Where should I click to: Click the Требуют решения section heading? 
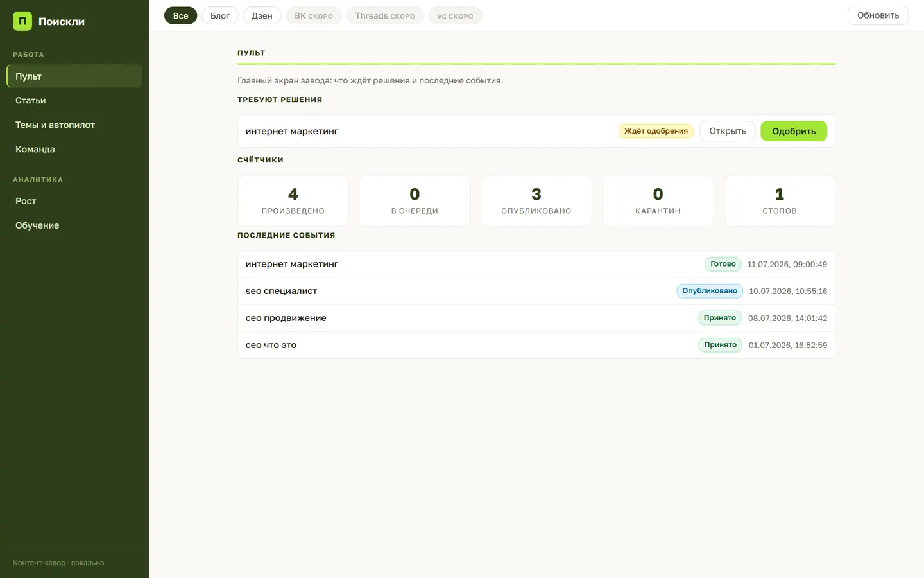[x=280, y=100]
